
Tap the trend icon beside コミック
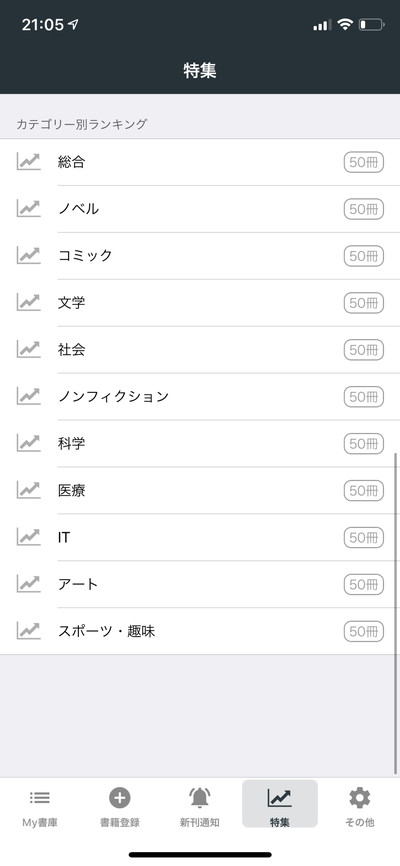[x=29, y=255]
